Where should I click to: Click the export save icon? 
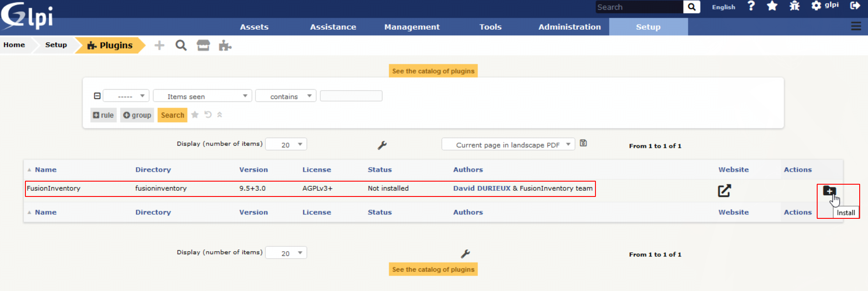point(583,143)
